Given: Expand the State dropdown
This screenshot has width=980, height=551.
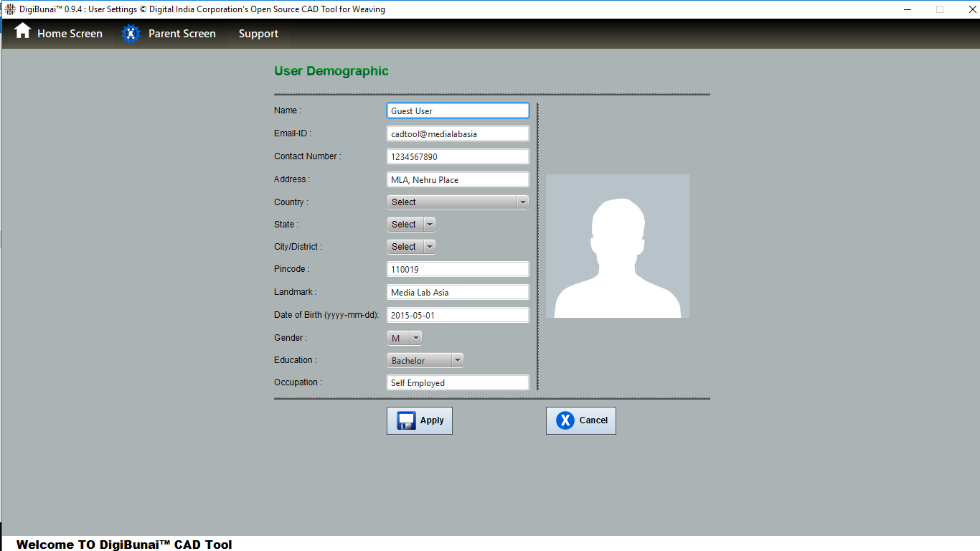Looking at the screenshot, I should click(x=411, y=225).
